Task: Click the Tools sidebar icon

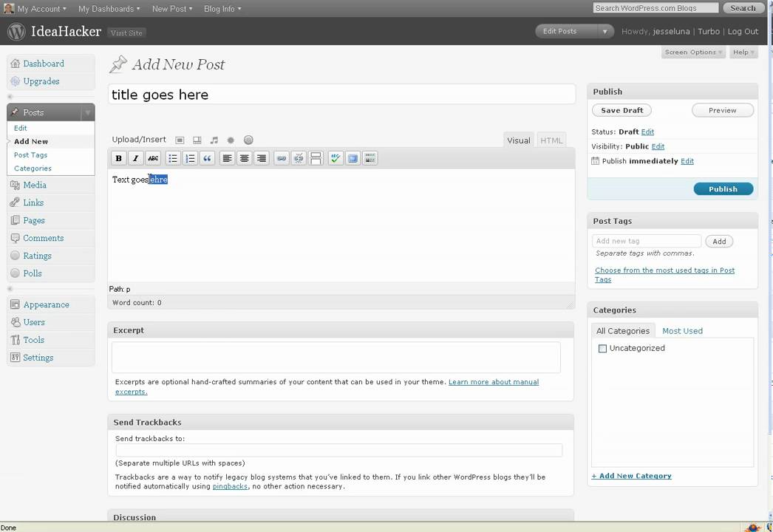Action: 16,340
